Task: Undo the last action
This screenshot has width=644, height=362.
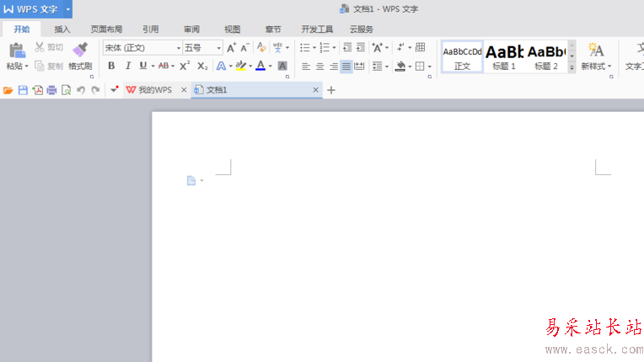Action: pyautogui.click(x=81, y=90)
